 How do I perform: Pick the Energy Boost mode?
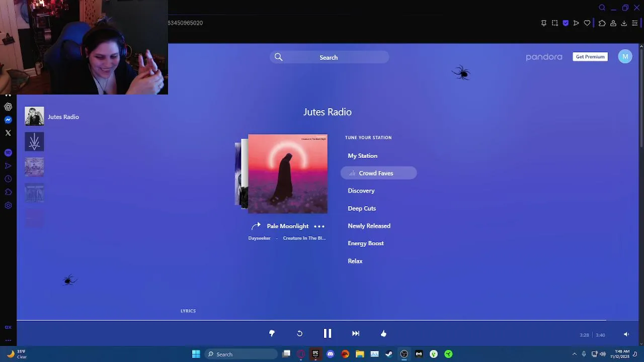[366, 243]
